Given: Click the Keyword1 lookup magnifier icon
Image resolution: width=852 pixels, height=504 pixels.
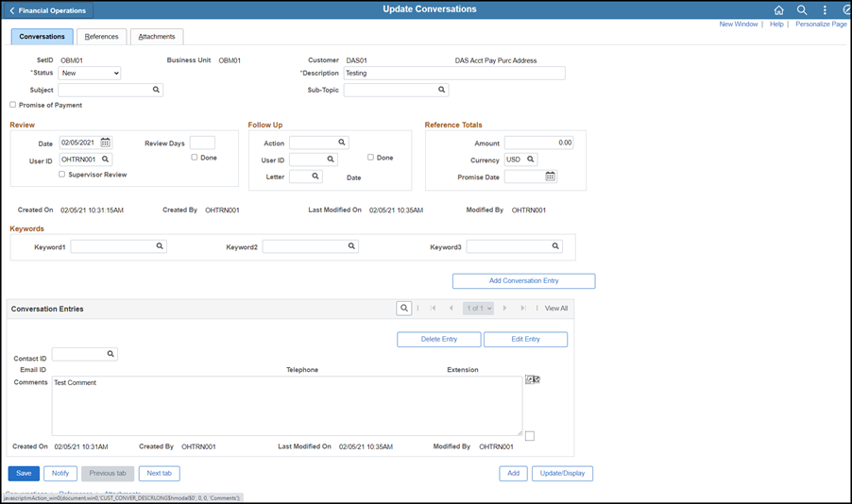Looking at the screenshot, I should coord(160,246).
